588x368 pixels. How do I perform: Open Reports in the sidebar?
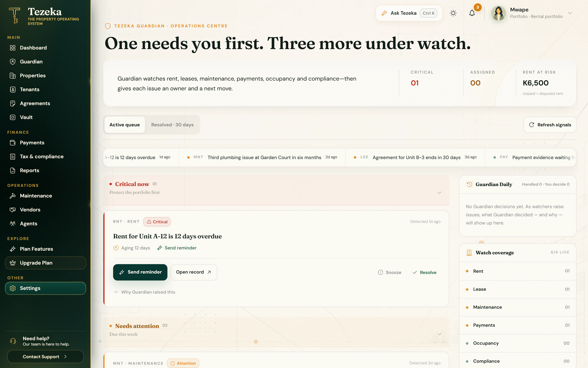(x=46, y=170)
